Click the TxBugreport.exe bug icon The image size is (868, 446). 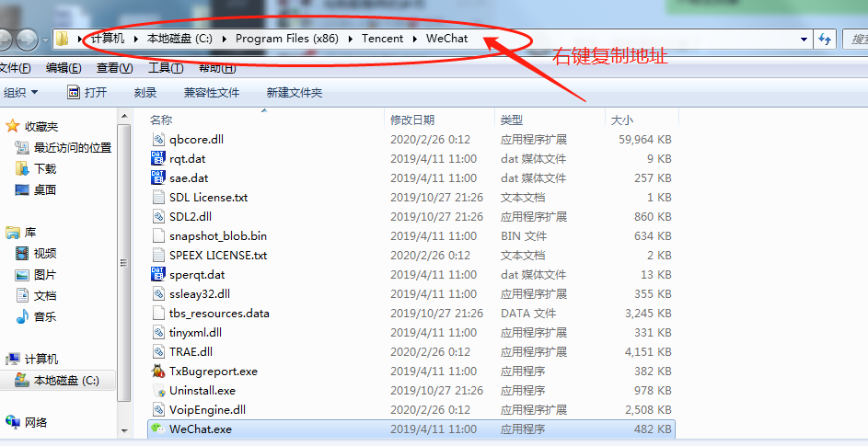pos(158,372)
